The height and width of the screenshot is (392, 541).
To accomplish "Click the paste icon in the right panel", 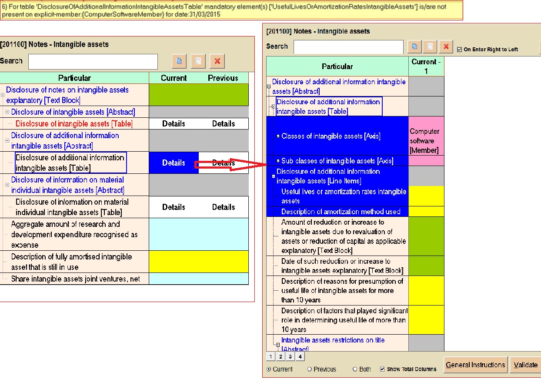I will pos(430,47).
